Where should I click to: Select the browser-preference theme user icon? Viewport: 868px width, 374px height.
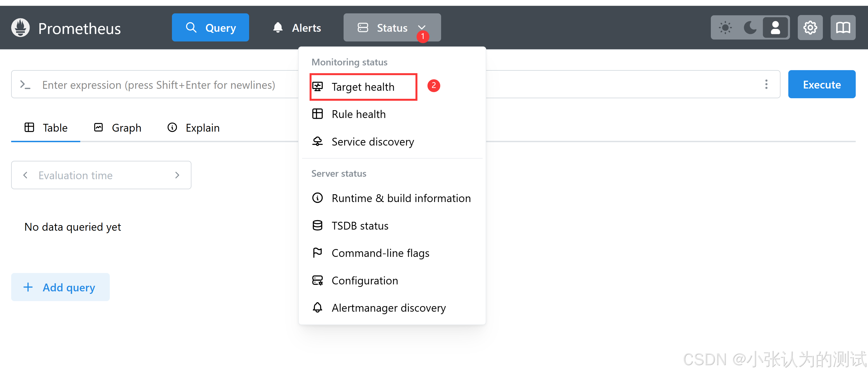(x=775, y=28)
